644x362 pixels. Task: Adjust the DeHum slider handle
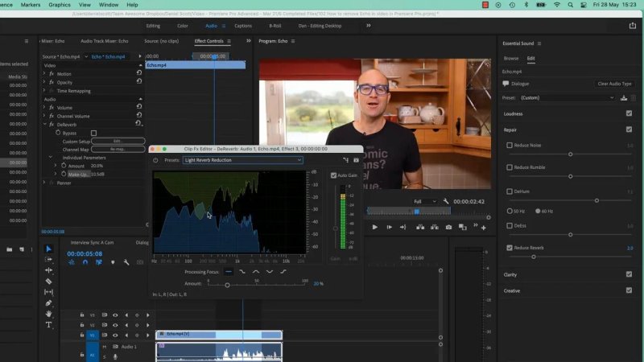pos(597,200)
